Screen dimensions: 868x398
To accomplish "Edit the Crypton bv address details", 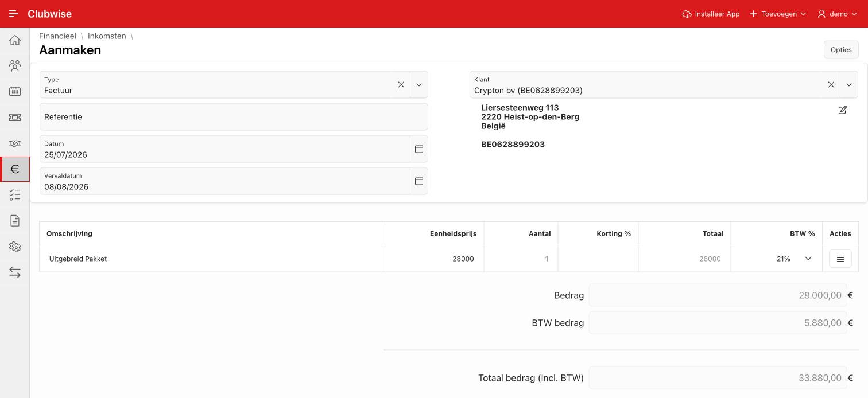I will coord(842,110).
